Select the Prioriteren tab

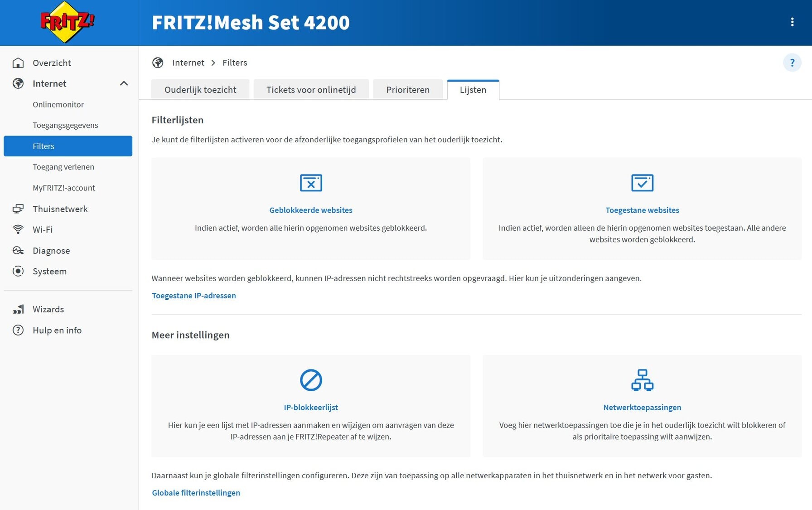pos(407,90)
